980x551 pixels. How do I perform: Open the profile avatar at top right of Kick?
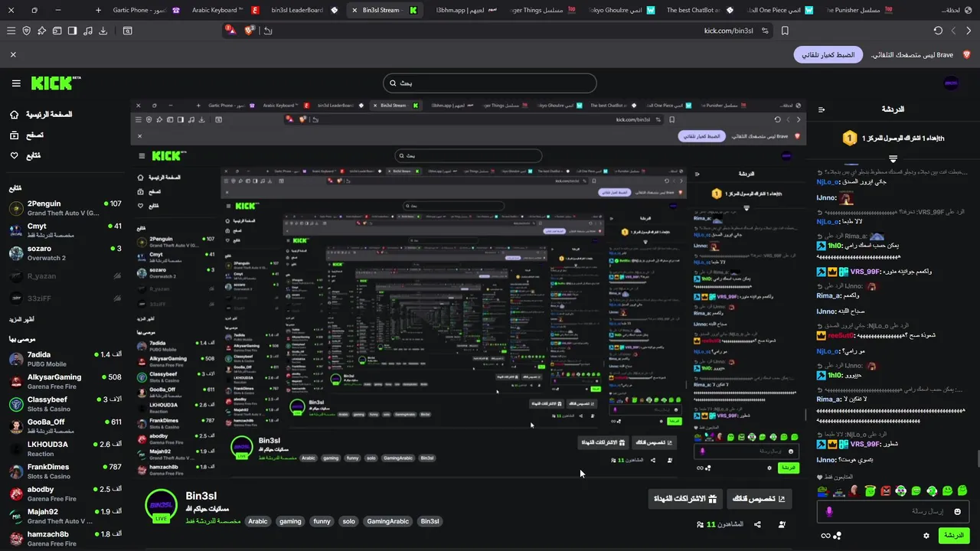coord(951,83)
